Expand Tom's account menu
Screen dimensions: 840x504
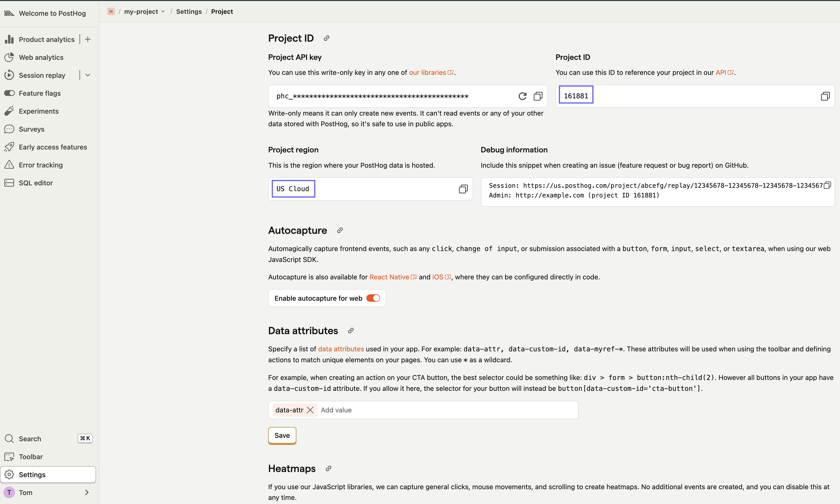point(87,492)
